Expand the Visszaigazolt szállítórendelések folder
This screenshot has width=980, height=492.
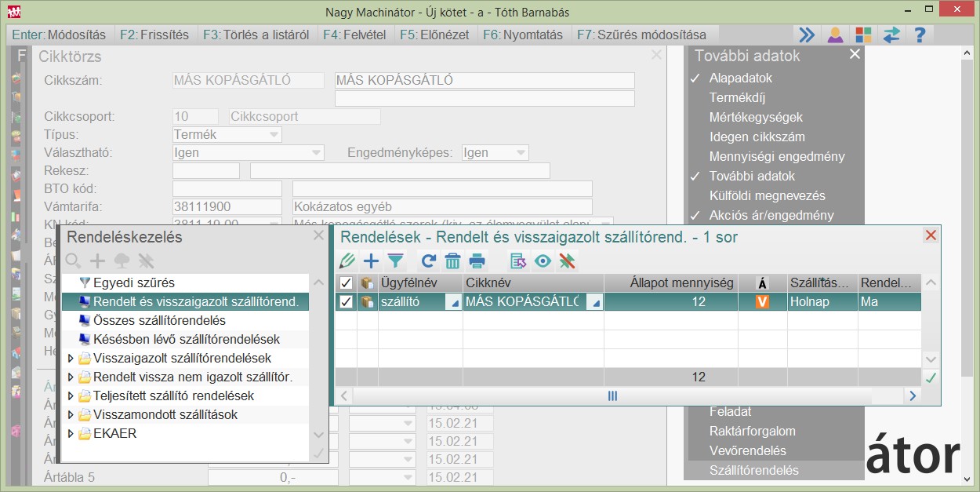tap(71, 359)
